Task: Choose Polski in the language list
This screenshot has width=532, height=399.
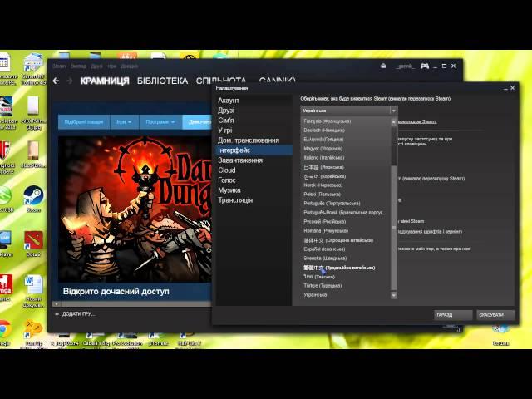Action: coord(346,195)
